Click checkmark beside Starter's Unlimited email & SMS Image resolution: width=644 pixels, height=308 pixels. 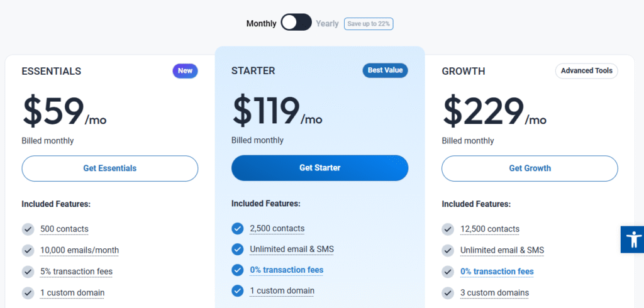(x=237, y=249)
